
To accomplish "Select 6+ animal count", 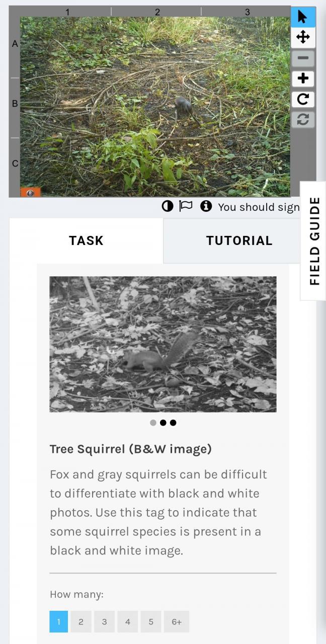I will tap(177, 622).
